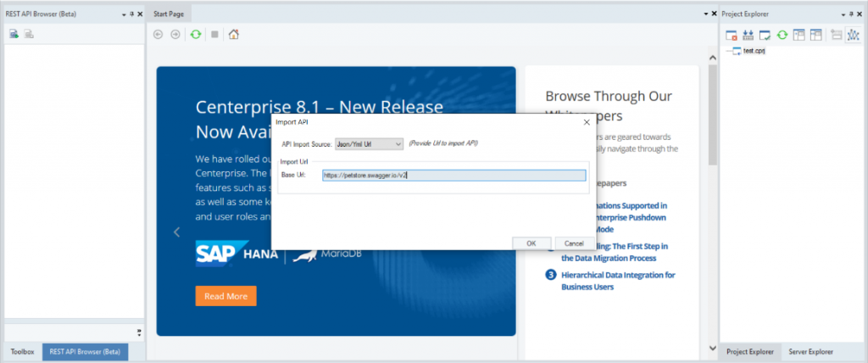Toggle the graph view icon in Project Explorer toolbar
The width and height of the screenshot is (868, 363).
854,35
